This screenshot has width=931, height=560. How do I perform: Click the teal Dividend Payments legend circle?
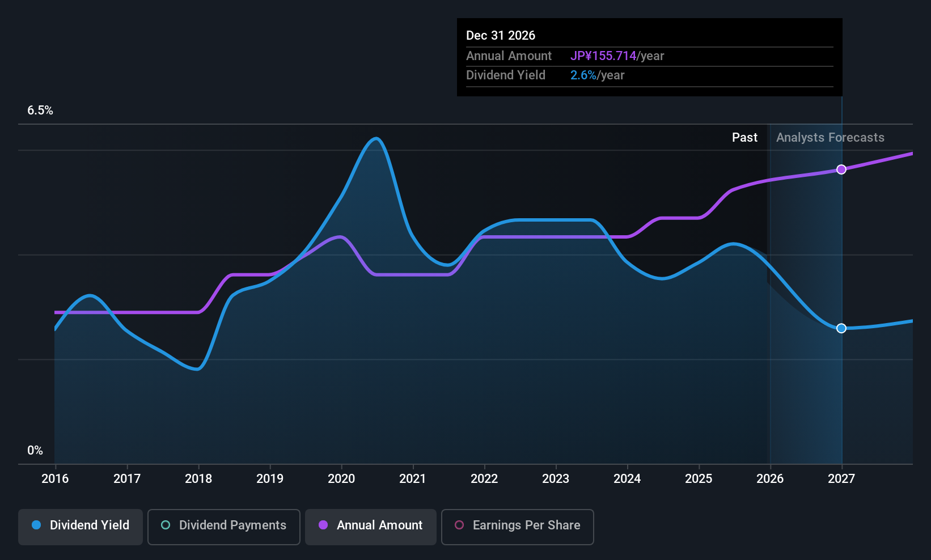(166, 525)
